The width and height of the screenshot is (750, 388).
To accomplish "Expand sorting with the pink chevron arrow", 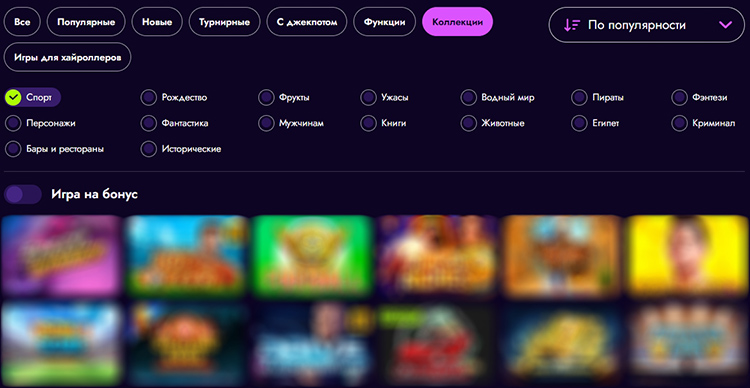I will 726,25.
